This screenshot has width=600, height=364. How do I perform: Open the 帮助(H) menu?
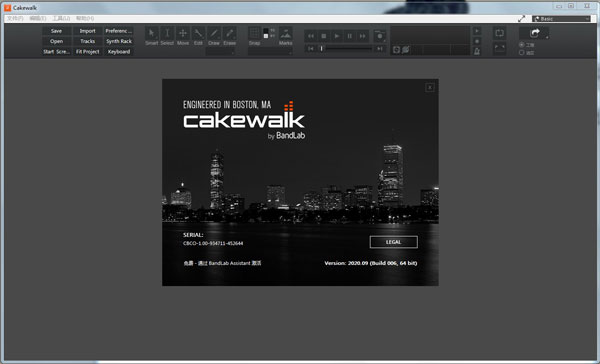(x=85, y=18)
